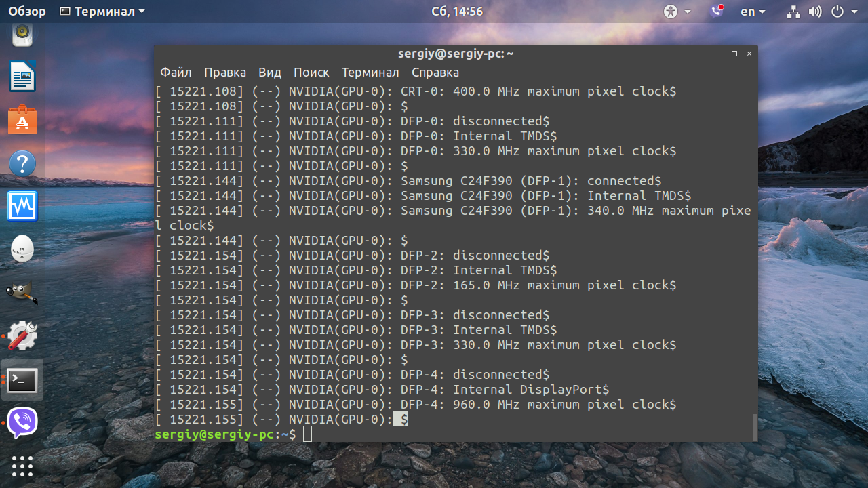Click the 'DFP-0: disconnected$' line

pos(475,121)
